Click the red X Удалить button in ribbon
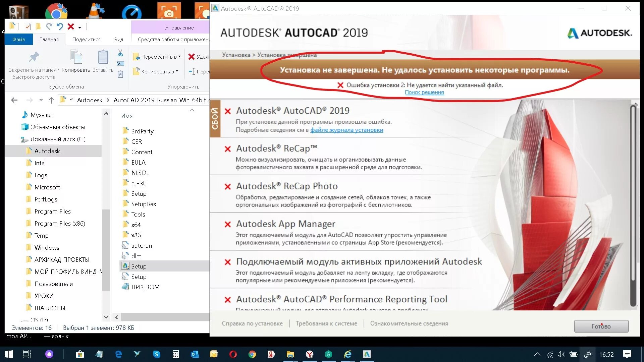Image resolution: width=644 pixels, height=362 pixels. pos(199,57)
